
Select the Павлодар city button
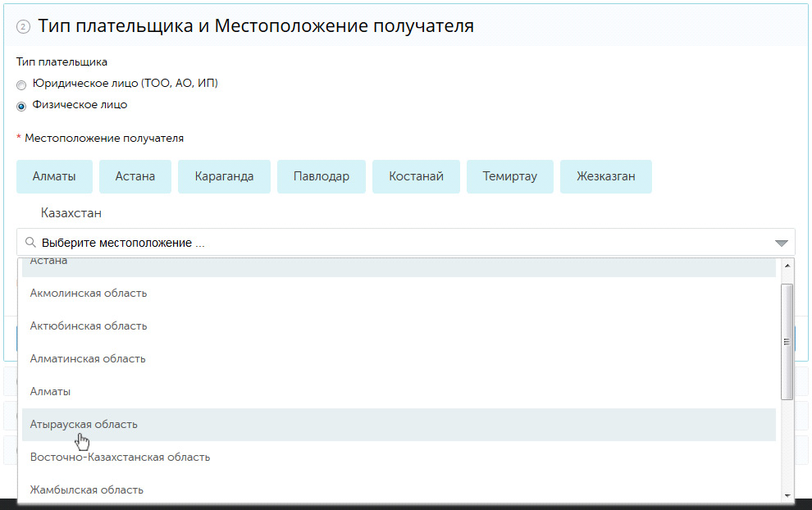pos(322,176)
